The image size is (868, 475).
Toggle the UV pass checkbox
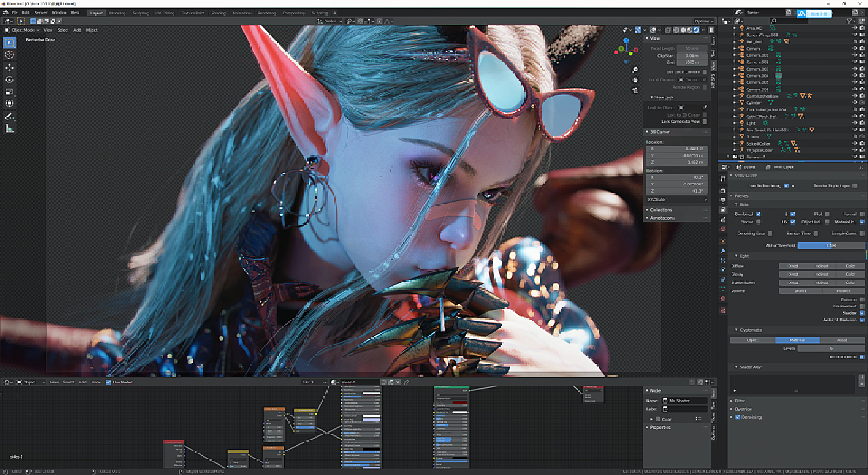point(793,221)
